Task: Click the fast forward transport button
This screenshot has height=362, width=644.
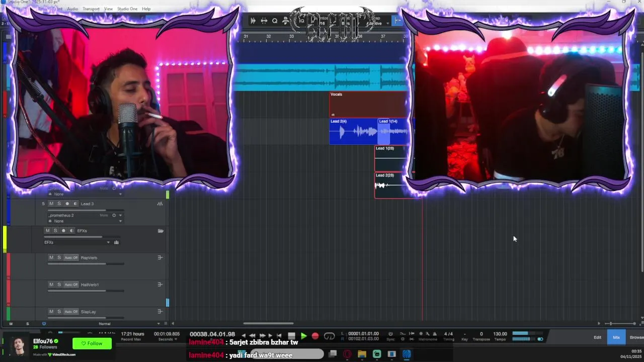Action: click(x=262, y=336)
